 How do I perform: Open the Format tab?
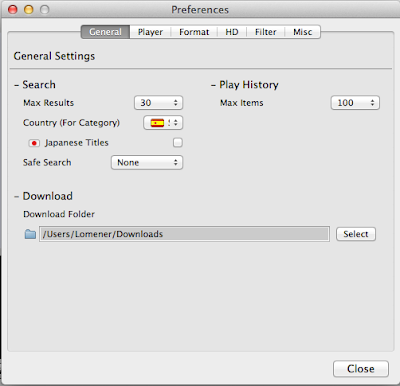coord(194,32)
